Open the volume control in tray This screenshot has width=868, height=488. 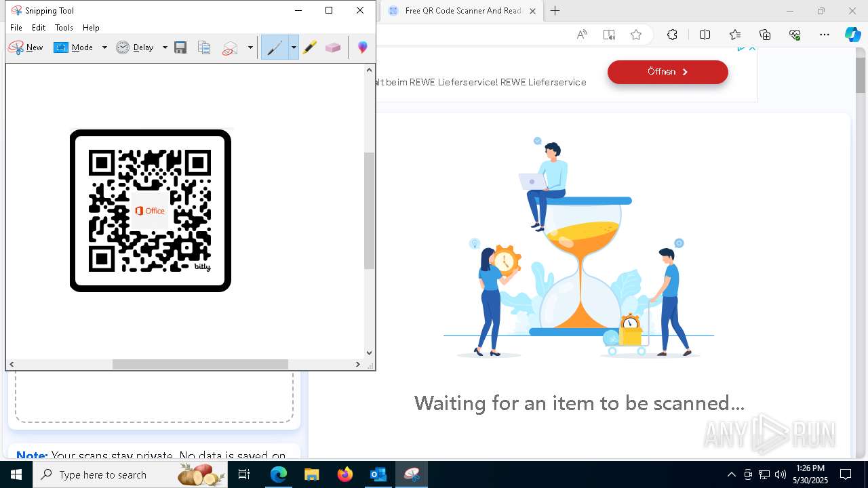pos(781,474)
